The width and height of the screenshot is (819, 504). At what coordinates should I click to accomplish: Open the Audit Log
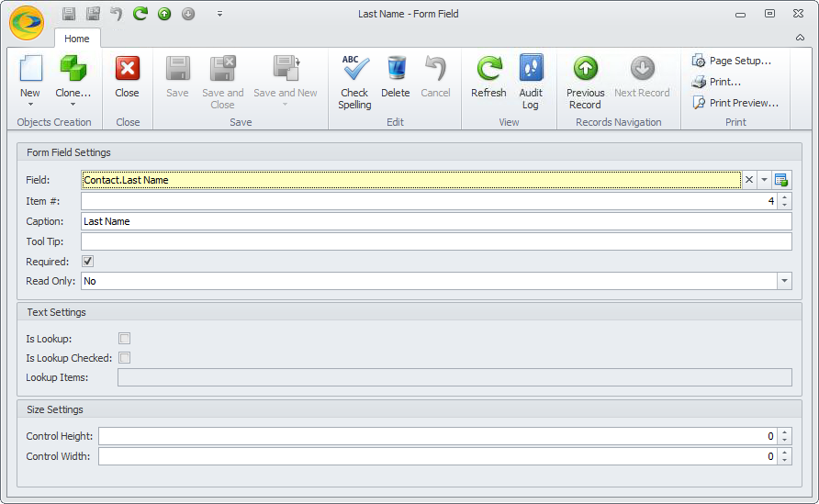(531, 83)
